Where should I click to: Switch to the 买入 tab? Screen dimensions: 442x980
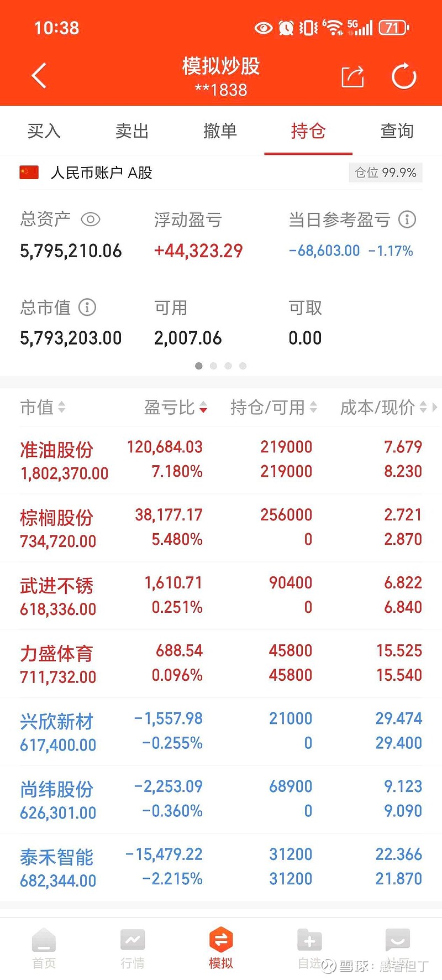coord(44,131)
